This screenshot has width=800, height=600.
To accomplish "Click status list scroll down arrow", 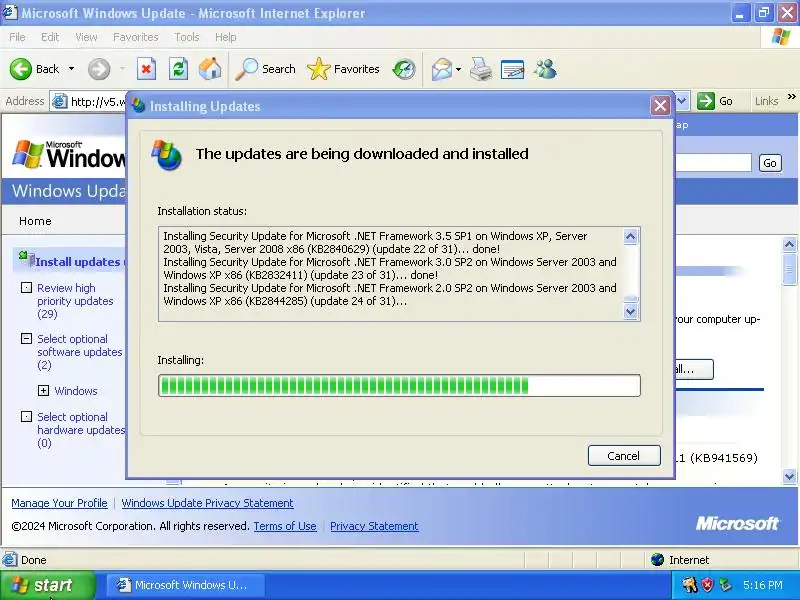I will 631,311.
